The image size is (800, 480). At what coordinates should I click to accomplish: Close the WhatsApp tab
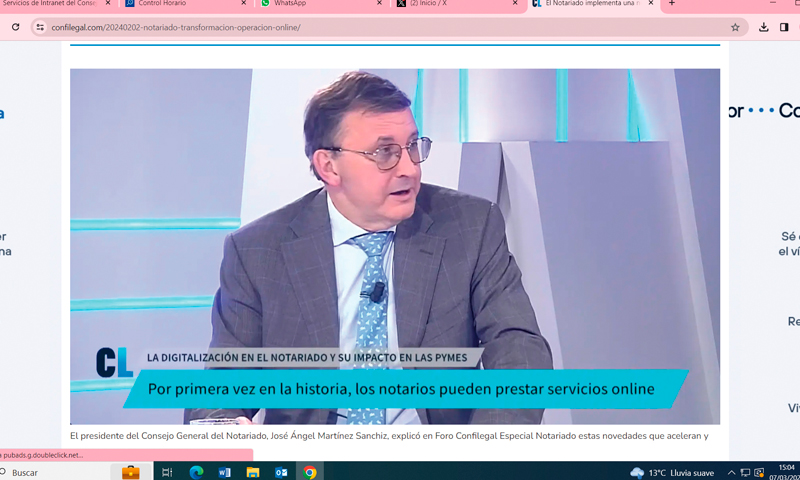coord(379,4)
